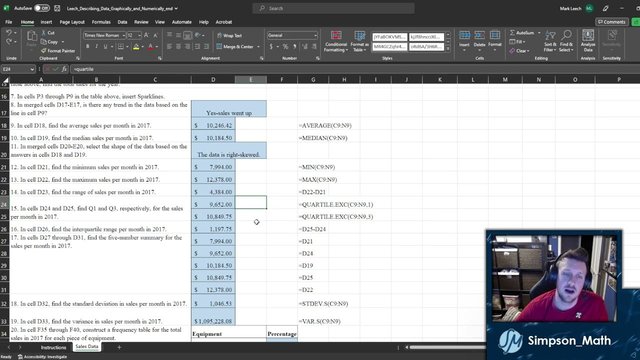Click the Redo icon
The image size is (640, 360).
click(x=9, y=42)
